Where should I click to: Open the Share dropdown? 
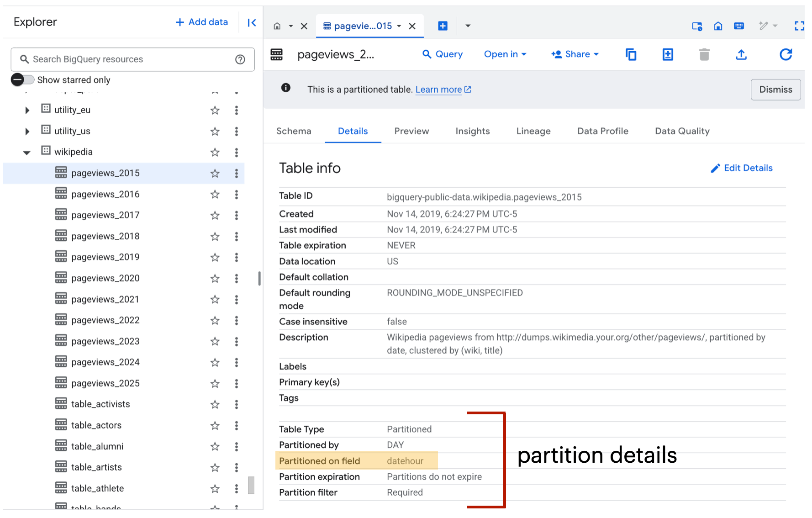(x=575, y=54)
